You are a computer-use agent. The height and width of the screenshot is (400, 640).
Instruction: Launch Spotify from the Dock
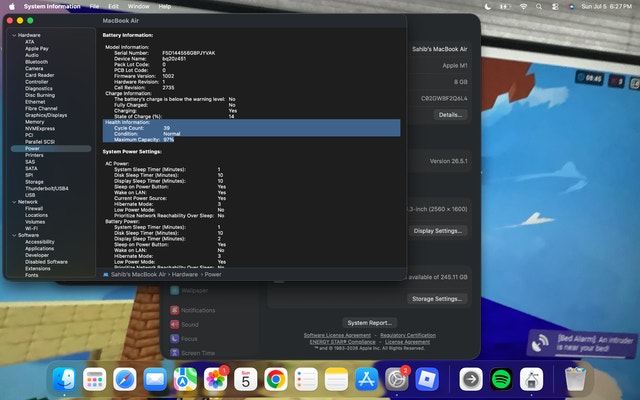(x=501, y=379)
